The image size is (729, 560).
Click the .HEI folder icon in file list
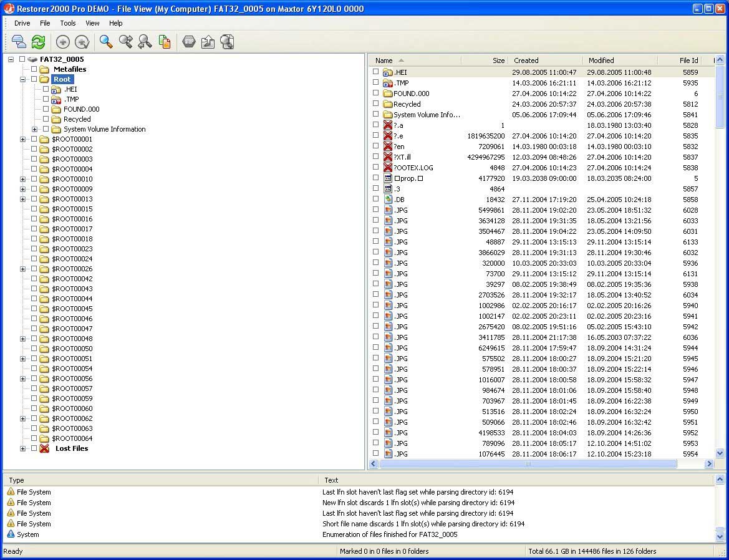388,72
